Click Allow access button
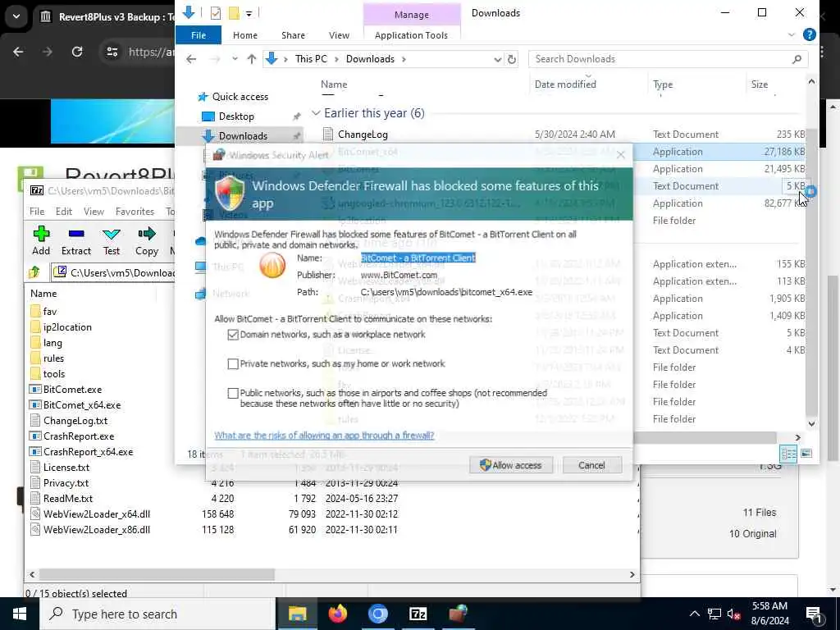Viewport: 840px width, 630px height. point(511,465)
